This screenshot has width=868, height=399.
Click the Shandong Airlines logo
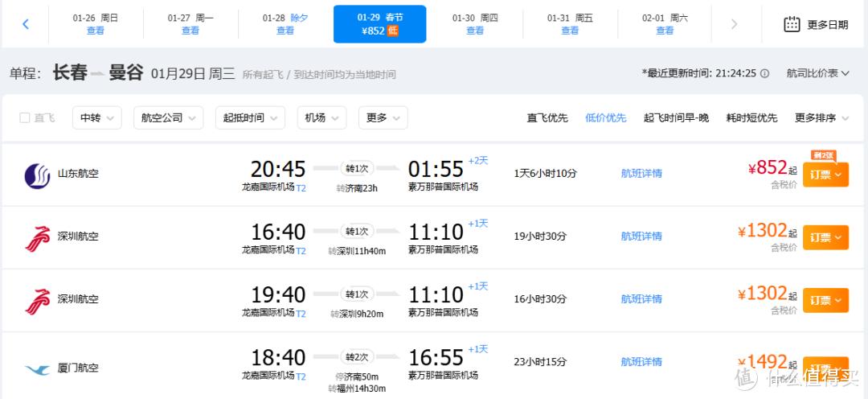coord(37,174)
